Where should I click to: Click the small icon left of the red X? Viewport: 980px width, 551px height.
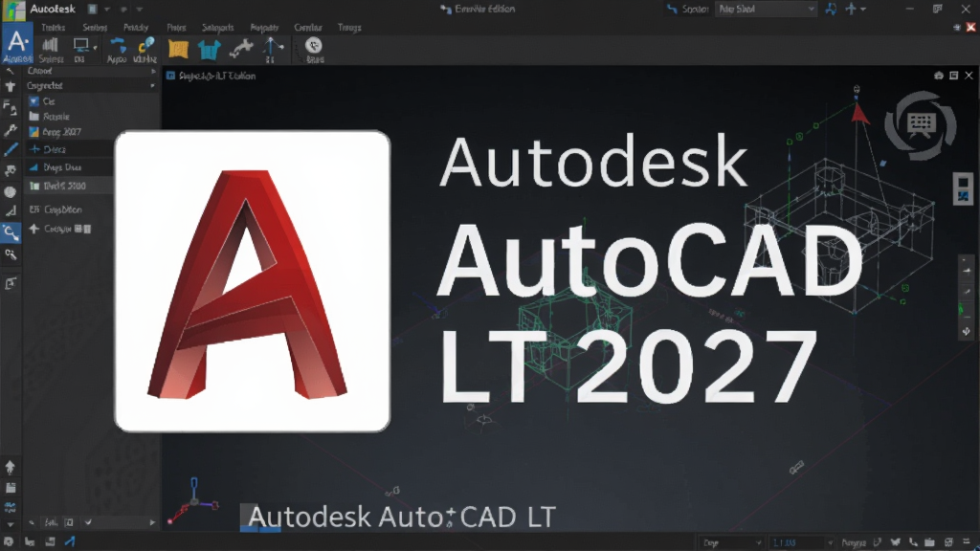[957, 28]
